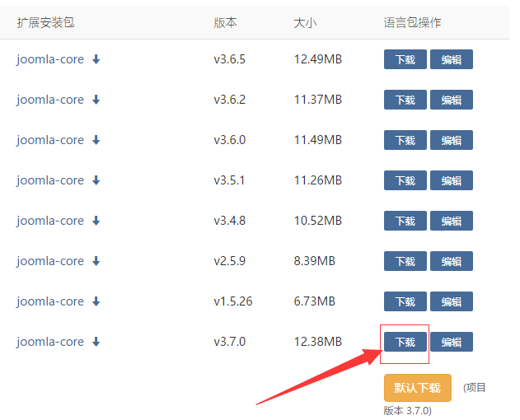520x420 pixels.
Task: Click 编辑 for the v3.6.5 row
Action: (x=452, y=59)
